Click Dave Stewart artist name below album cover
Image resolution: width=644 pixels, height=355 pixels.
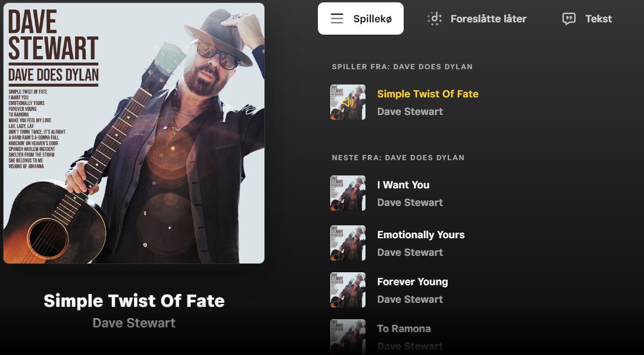point(134,323)
